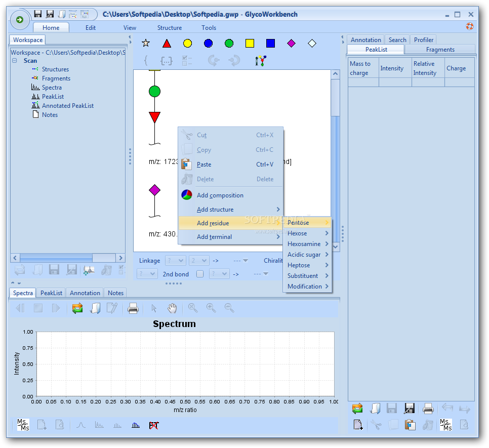Collapse the Scan tree node
Screen dimensions: 489x448
[x=14, y=60]
